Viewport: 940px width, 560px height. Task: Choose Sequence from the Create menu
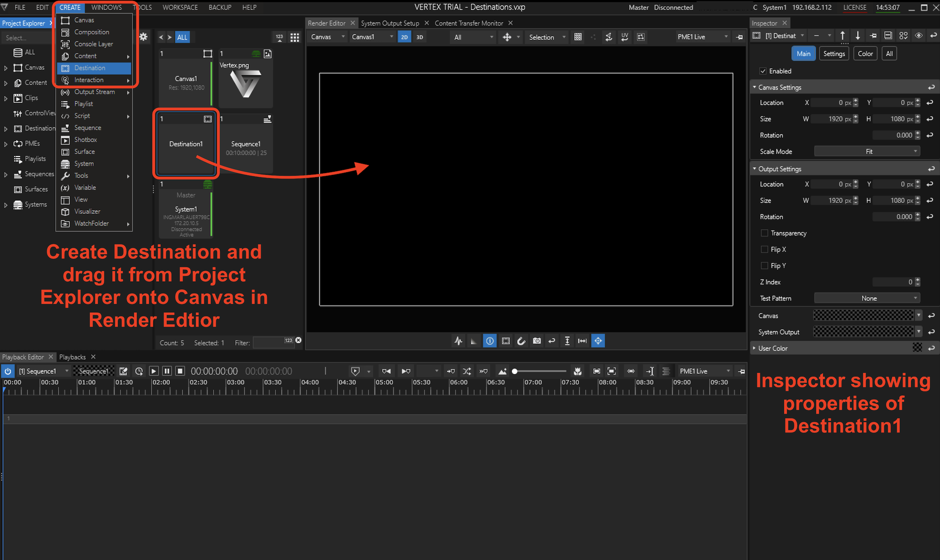point(87,128)
